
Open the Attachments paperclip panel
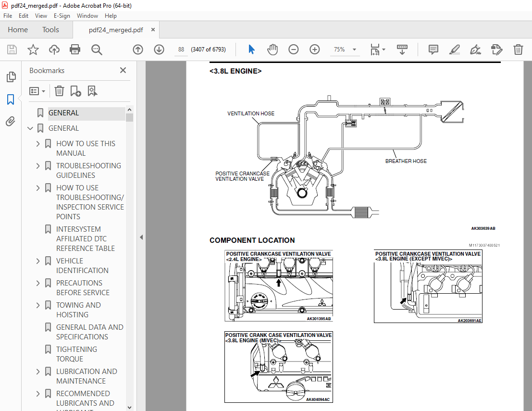pos(11,121)
